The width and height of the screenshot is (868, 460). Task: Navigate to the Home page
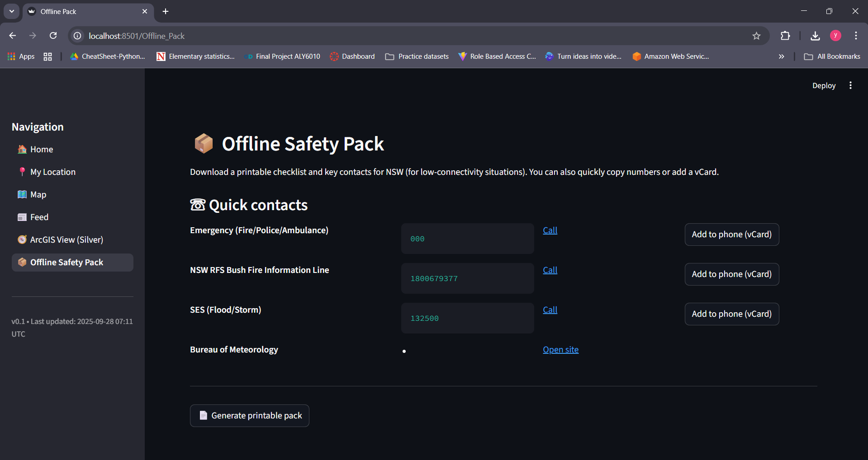coord(72,150)
